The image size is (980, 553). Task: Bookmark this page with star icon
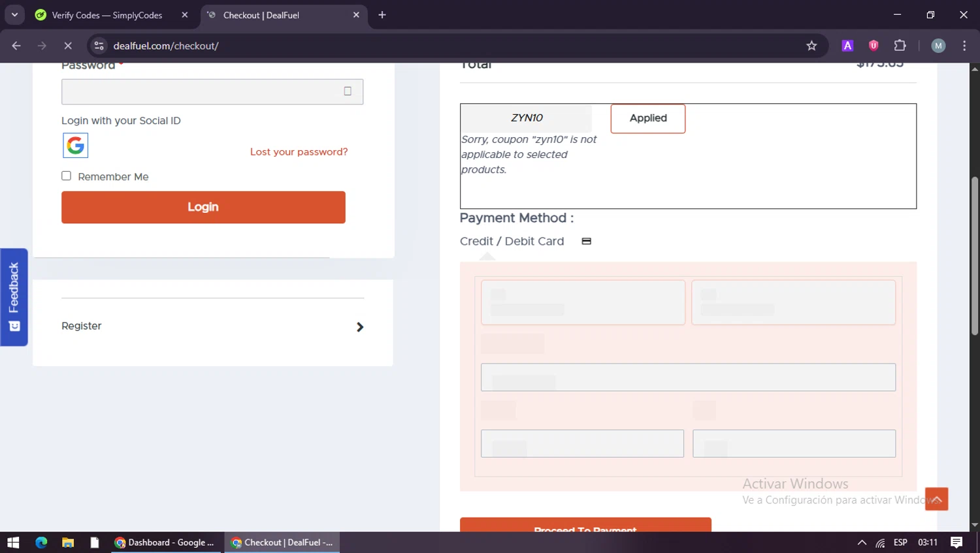(x=811, y=46)
